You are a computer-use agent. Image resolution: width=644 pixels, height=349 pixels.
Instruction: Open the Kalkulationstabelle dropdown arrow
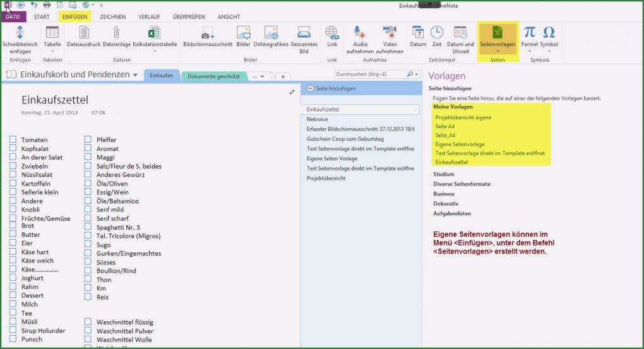(x=155, y=51)
